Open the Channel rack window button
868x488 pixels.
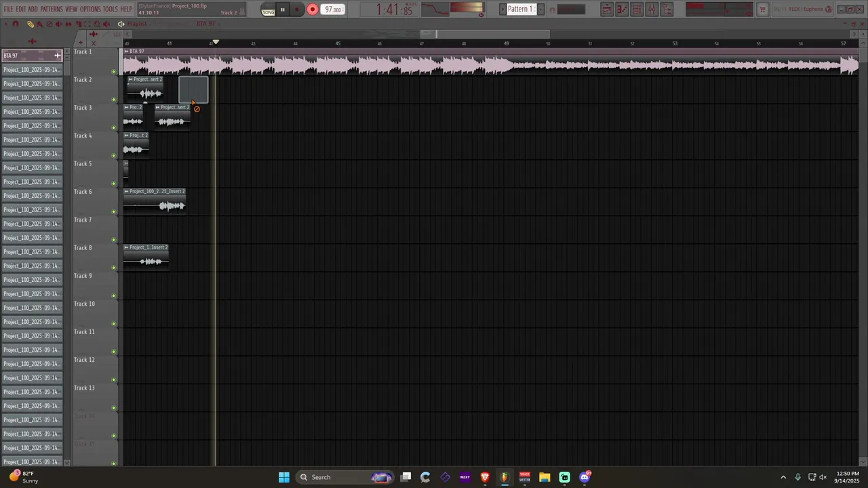(637, 9)
